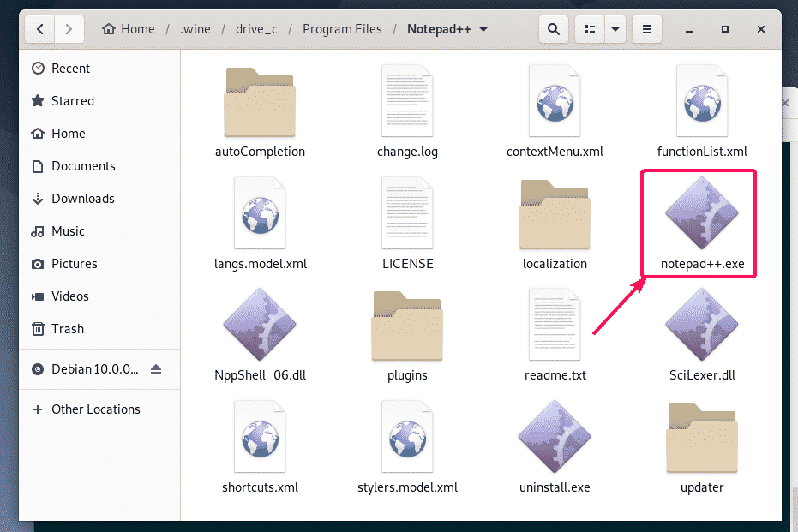Click the stylers.model.xml file name label
Screen dimensions: 798x532
tap(407, 487)
